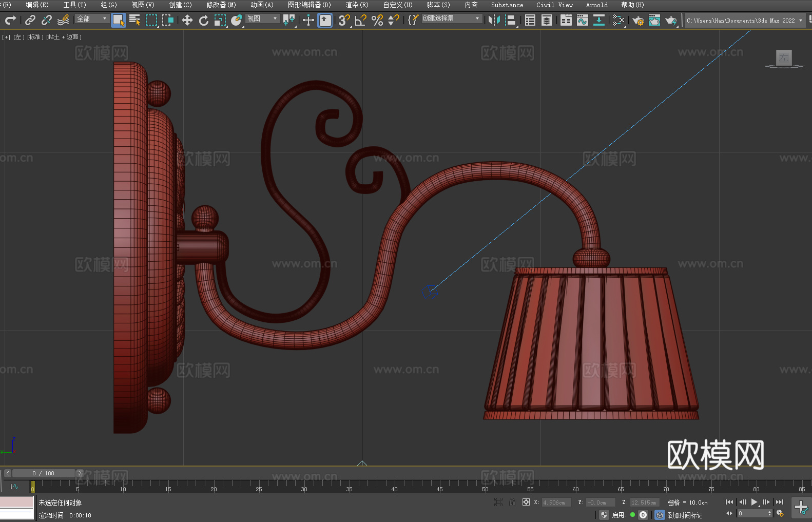Open the Curve Editor icon
Screen dimensions: 812x522
point(582,20)
